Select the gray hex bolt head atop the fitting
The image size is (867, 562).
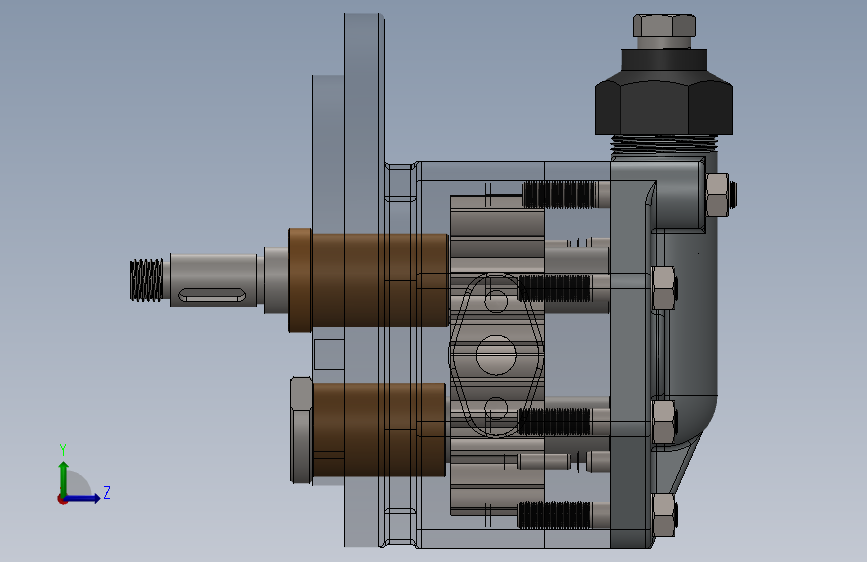[x=664, y=26]
